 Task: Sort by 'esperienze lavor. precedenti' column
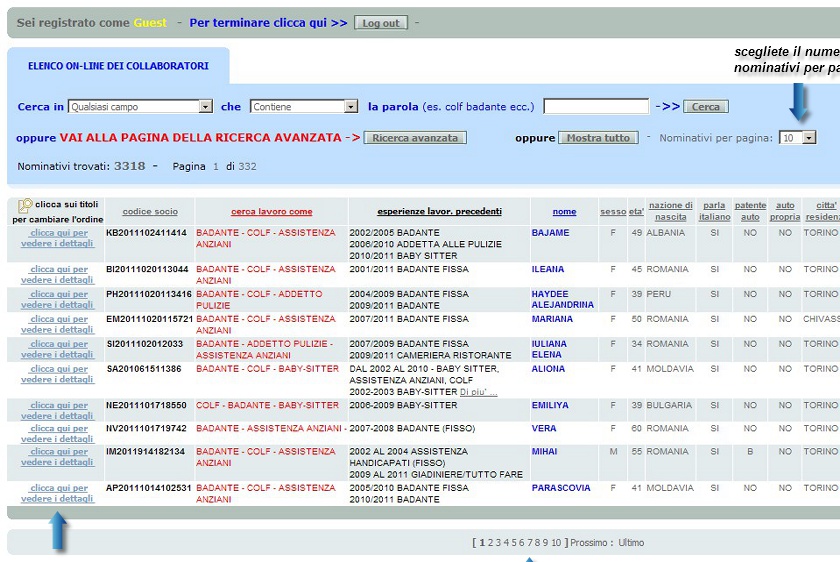point(439,212)
